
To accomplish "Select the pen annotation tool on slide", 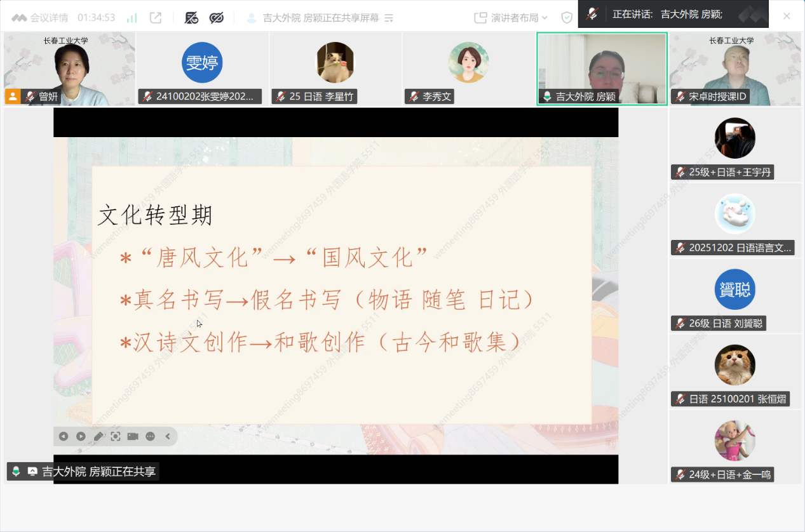I will click(98, 436).
